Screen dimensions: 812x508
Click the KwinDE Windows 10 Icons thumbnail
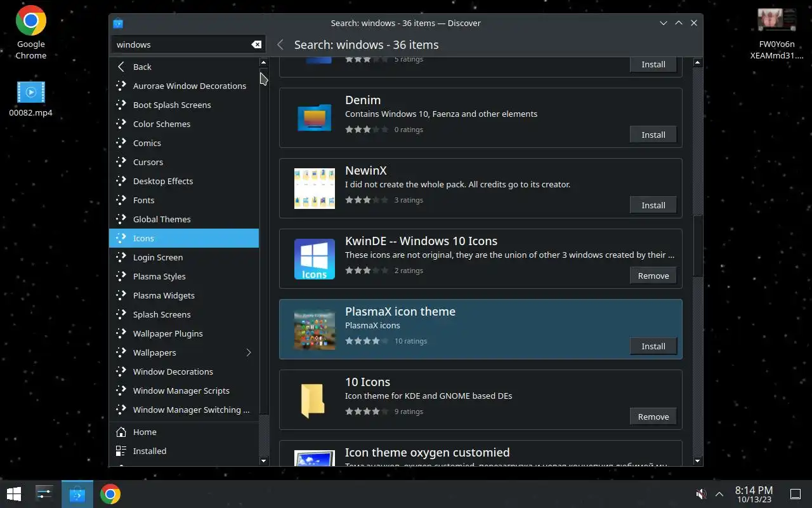(315, 259)
